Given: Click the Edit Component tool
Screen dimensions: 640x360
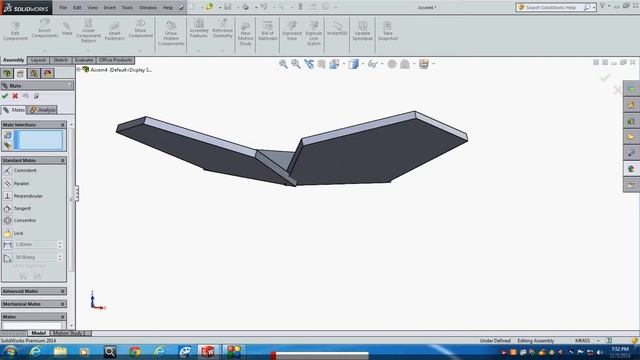Looking at the screenshot, I should [x=15, y=31].
